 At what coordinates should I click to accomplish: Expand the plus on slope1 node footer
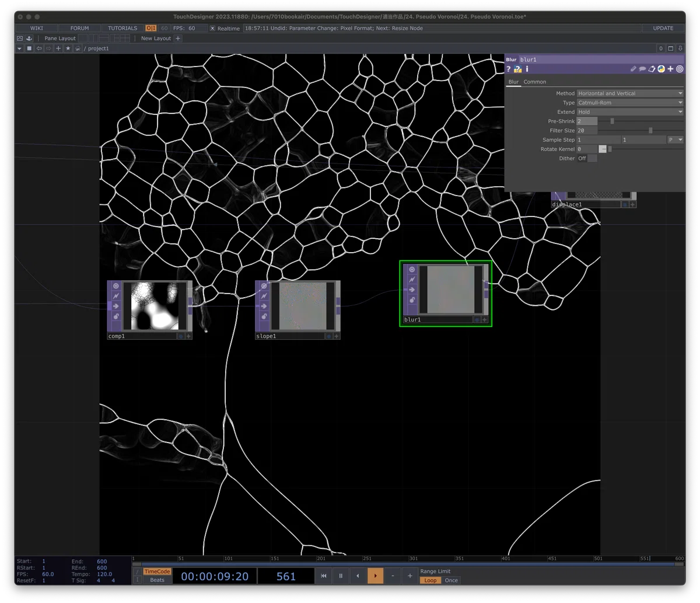[337, 336]
